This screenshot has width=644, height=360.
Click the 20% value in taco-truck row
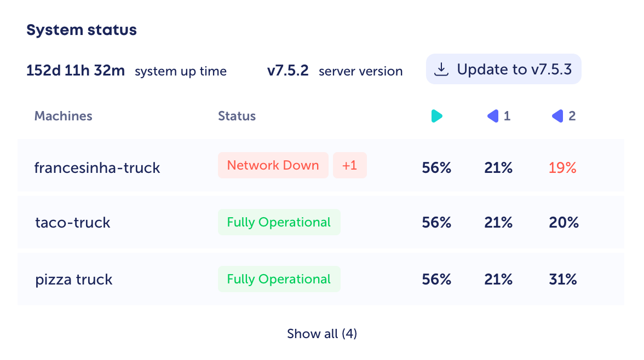click(x=563, y=223)
